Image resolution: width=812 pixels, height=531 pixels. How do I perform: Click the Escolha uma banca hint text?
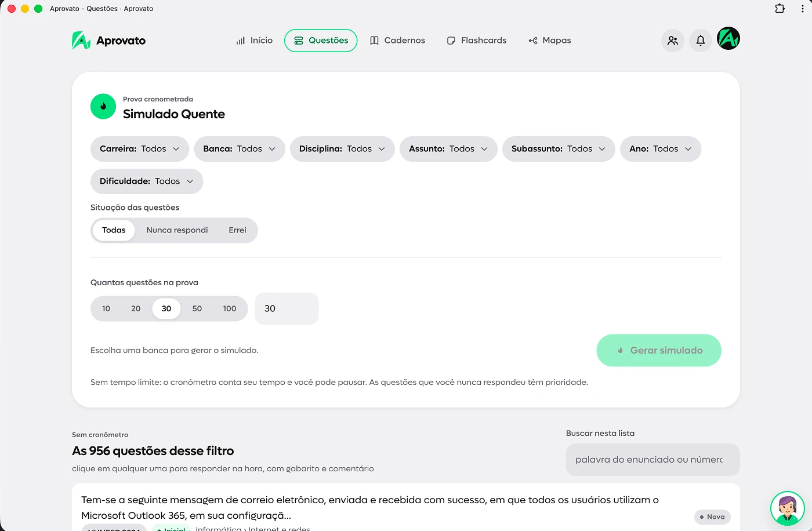point(175,350)
